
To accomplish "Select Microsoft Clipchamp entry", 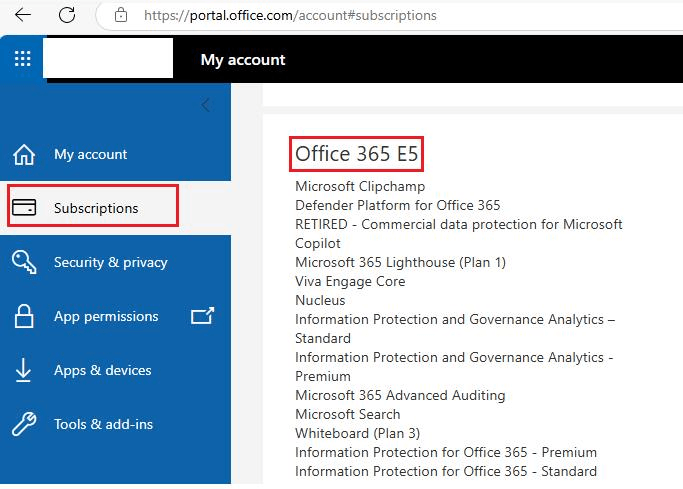I will (360, 186).
